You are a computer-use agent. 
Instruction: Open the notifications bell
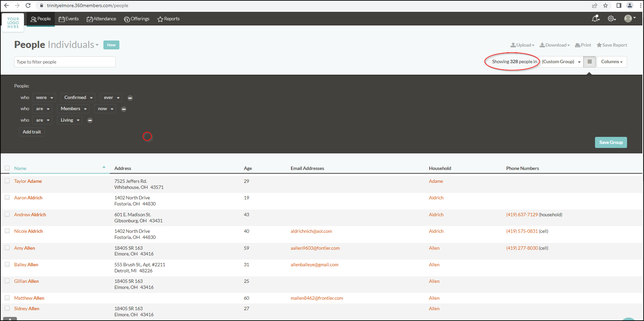point(596,19)
